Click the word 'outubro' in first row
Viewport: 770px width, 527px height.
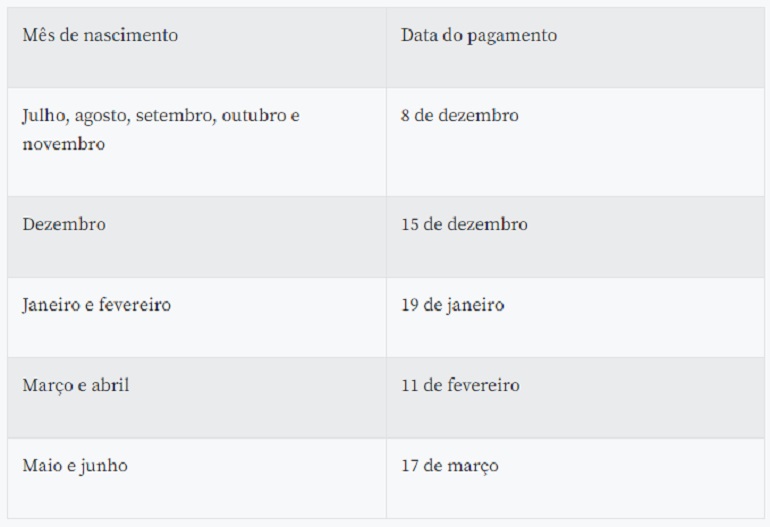[x=254, y=115]
